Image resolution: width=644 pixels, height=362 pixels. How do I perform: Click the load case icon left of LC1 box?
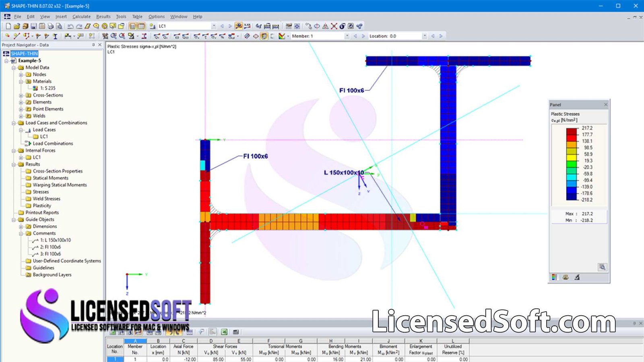coord(152,26)
